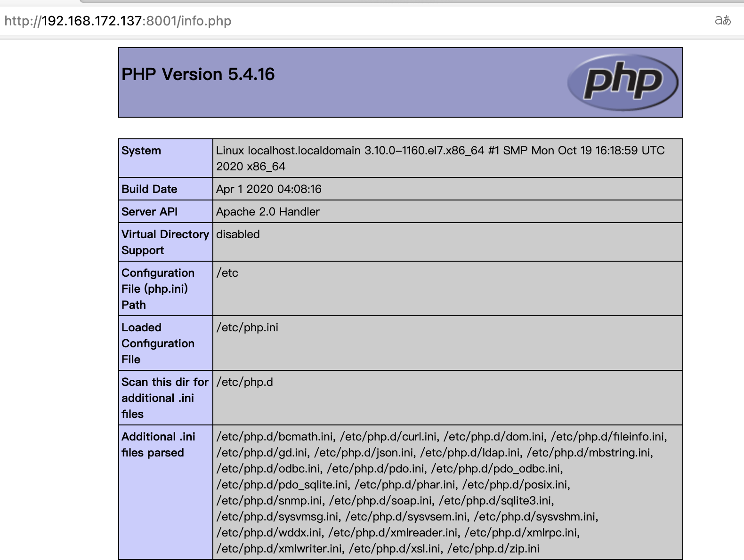The width and height of the screenshot is (744, 560).
Task: Select the Build Date label cell
Action: tap(166, 189)
